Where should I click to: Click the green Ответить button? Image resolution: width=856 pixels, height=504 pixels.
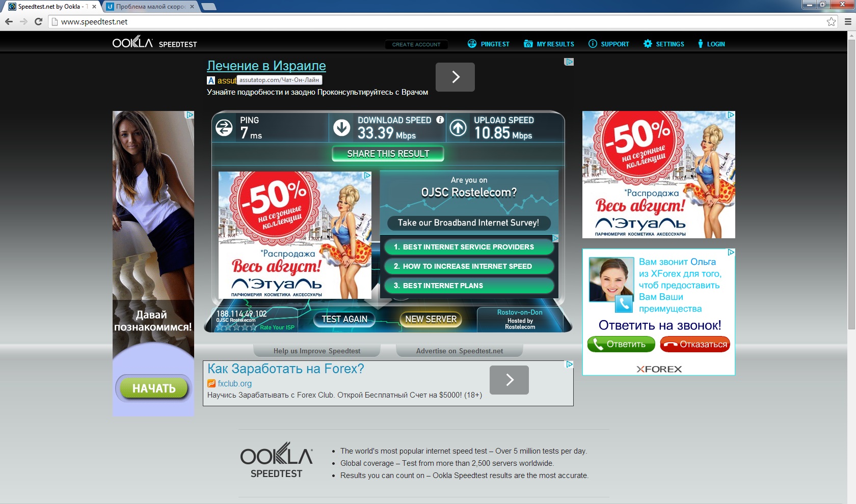pos(621,344)
